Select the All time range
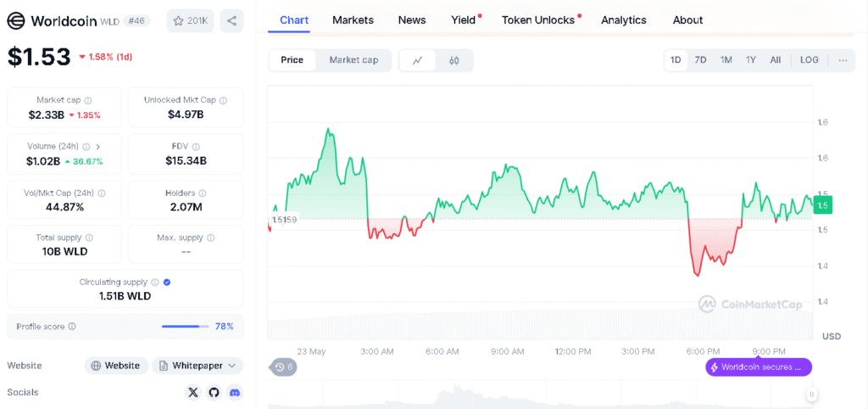Viewport: 868px width, 409px height. [775, 60]
